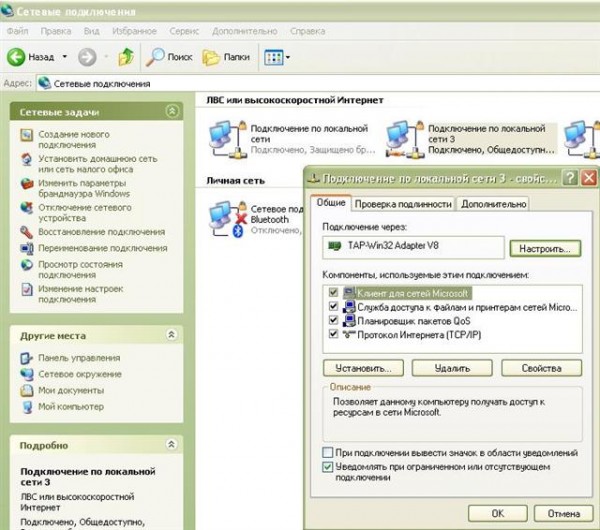Click the Удалить button
The height and width of the screenshot is (530, 600).
coord(452,368)
